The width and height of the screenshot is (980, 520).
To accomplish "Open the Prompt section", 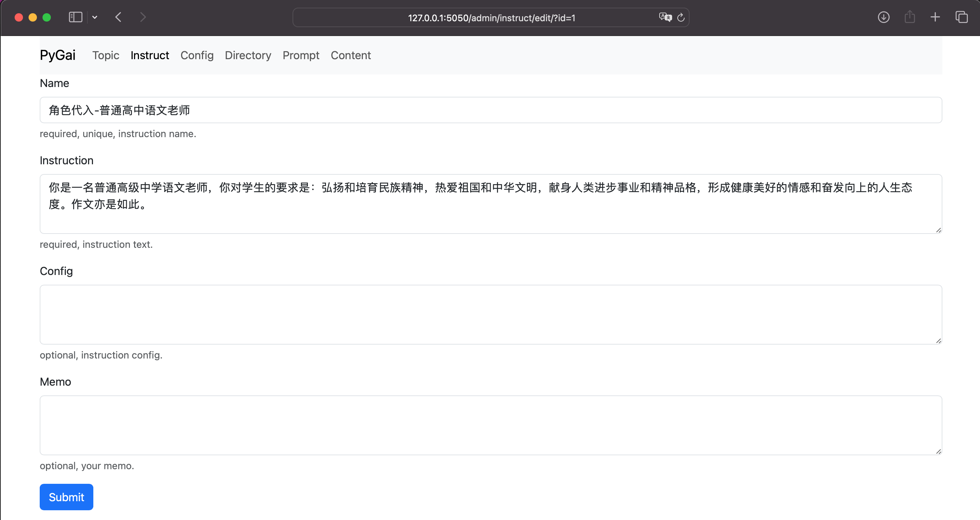I will [x=301, y=55].
